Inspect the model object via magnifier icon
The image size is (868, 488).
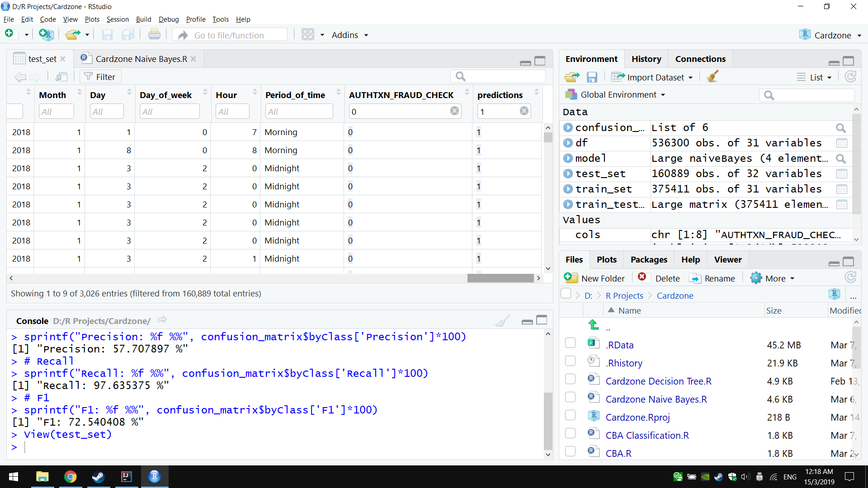click(841, 159)
